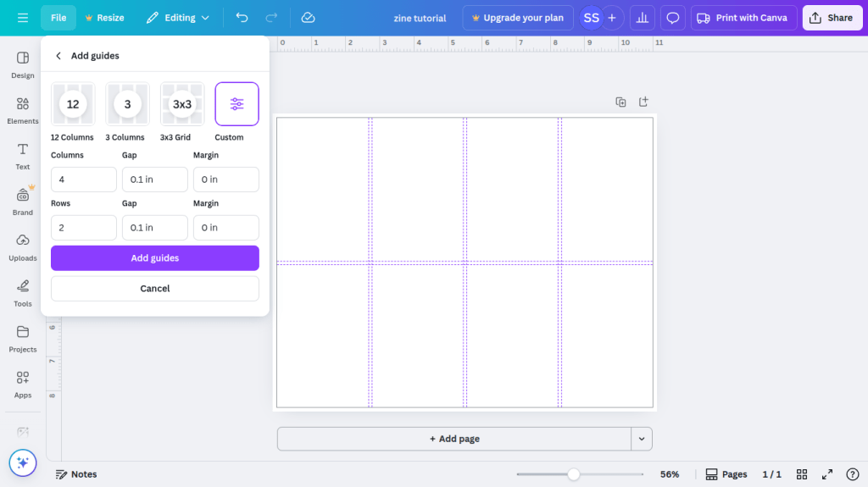Click the cloud save status icon
Screen dimensions: 868x487
[x=308, y=18]
